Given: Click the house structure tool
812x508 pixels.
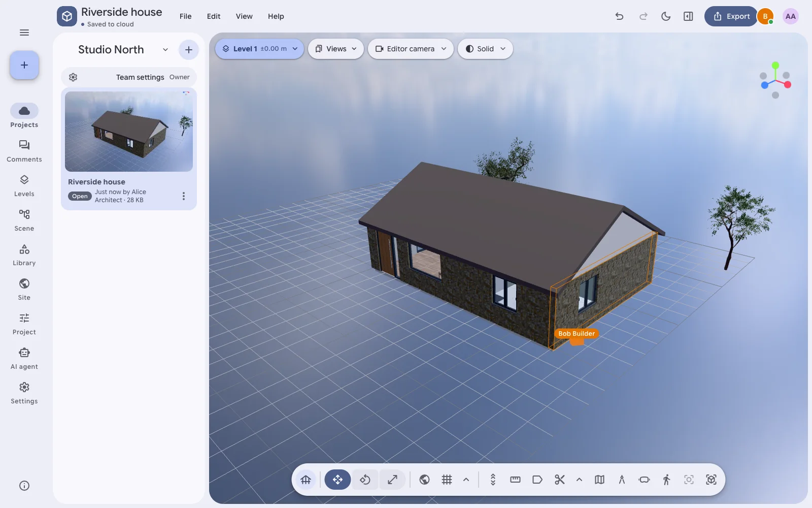Looking at the screenshot, I should coord(306,480).
